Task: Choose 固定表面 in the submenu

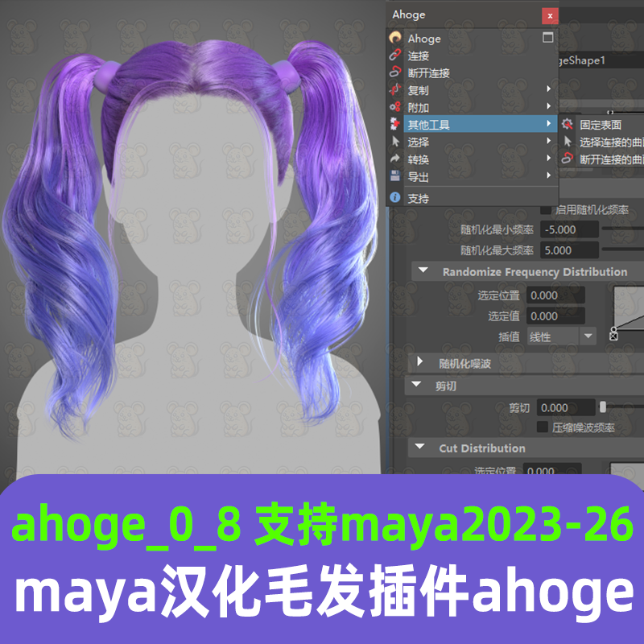Action: (x=601, y=124)
